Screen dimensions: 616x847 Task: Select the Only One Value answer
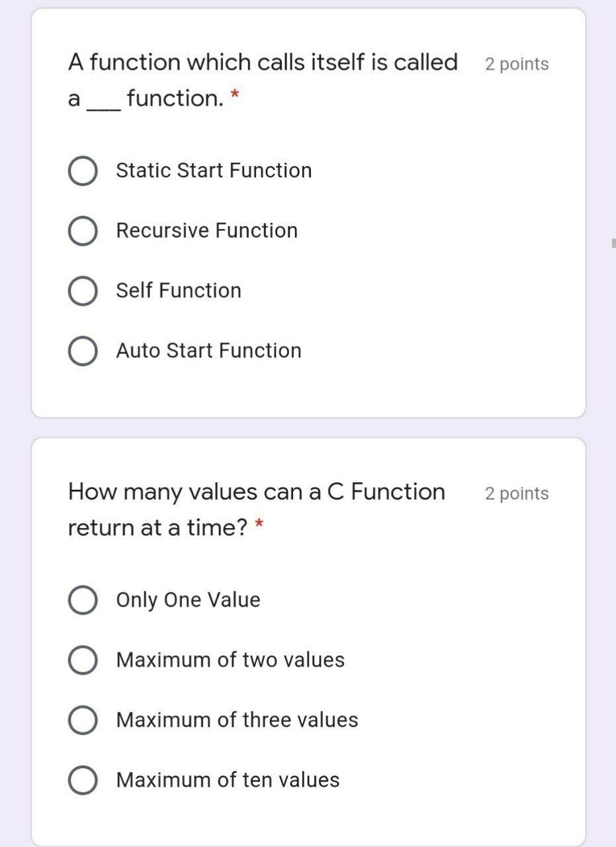pos(81,600)
